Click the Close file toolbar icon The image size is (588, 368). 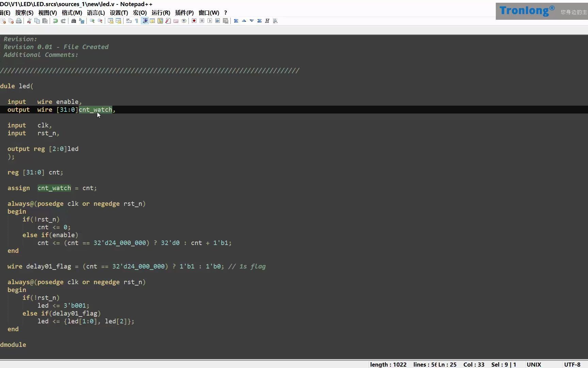point(3,21)
